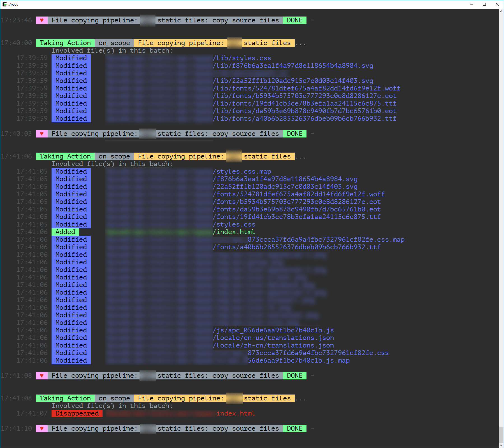Screen dimensions: 504x448
Task: Click _873ccca37fd6a9a4fbc7327961cf82fe.css.map path
Action: tap(324, 239)
